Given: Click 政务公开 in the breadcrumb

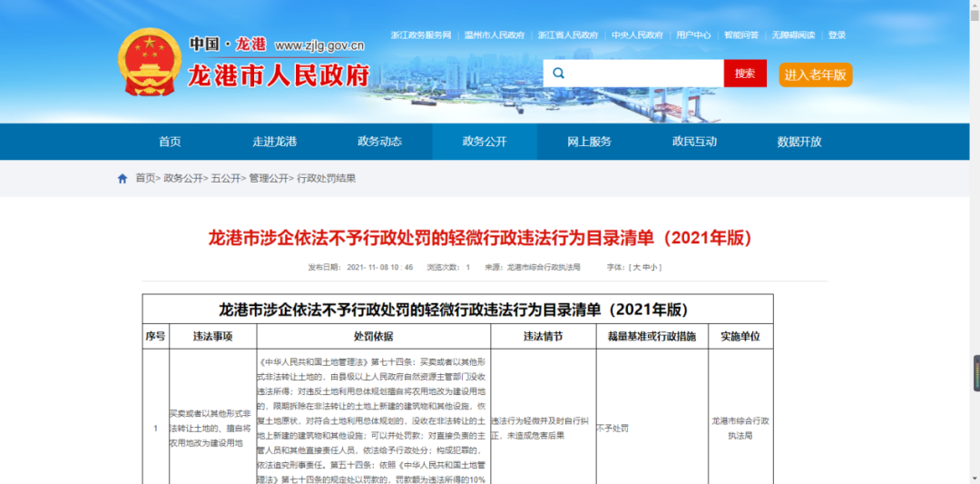Looking at the screenshot, I should pyautogui.click(x=183, y=179).
